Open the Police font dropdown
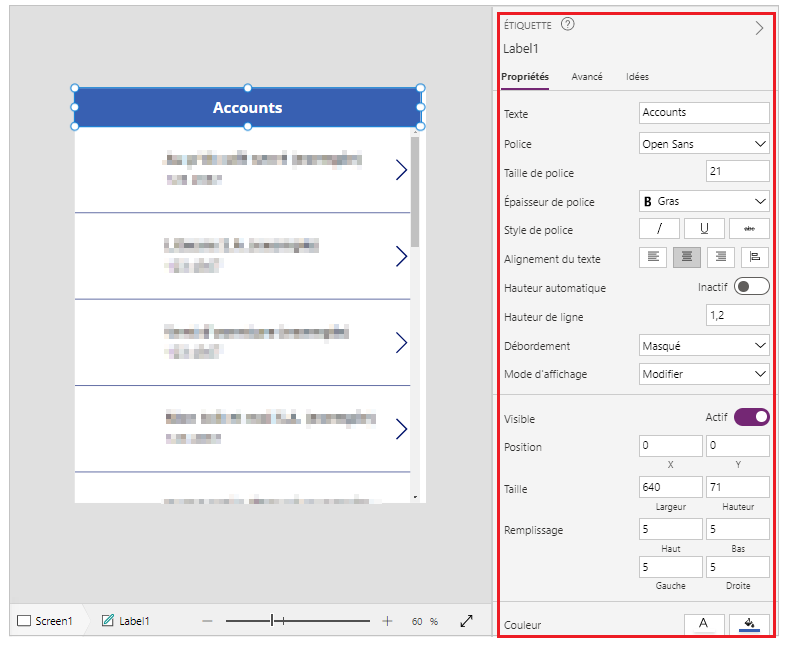The height and width of the screenshot is (648, 787). (x=704, y=144)
